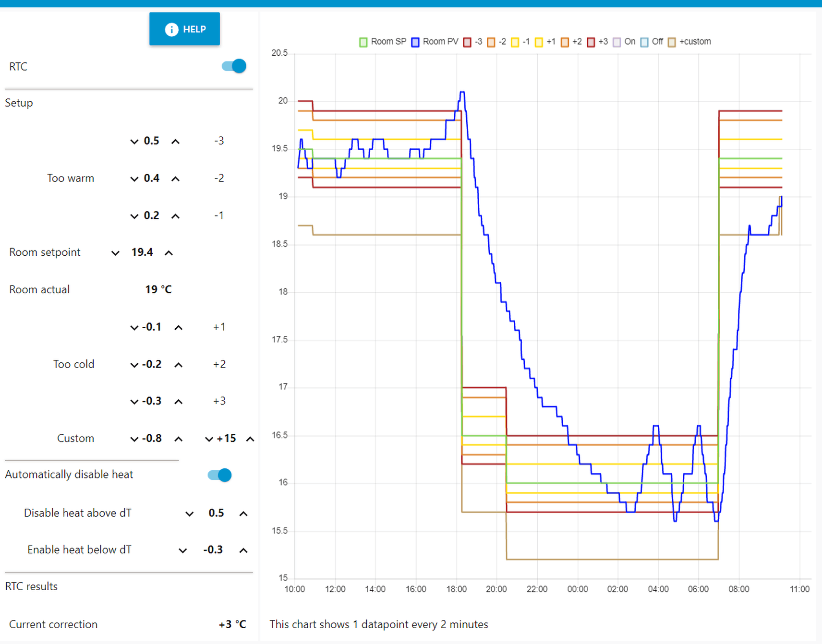
Task: Click the chart datapoint interval note
Action: (379, 624)
